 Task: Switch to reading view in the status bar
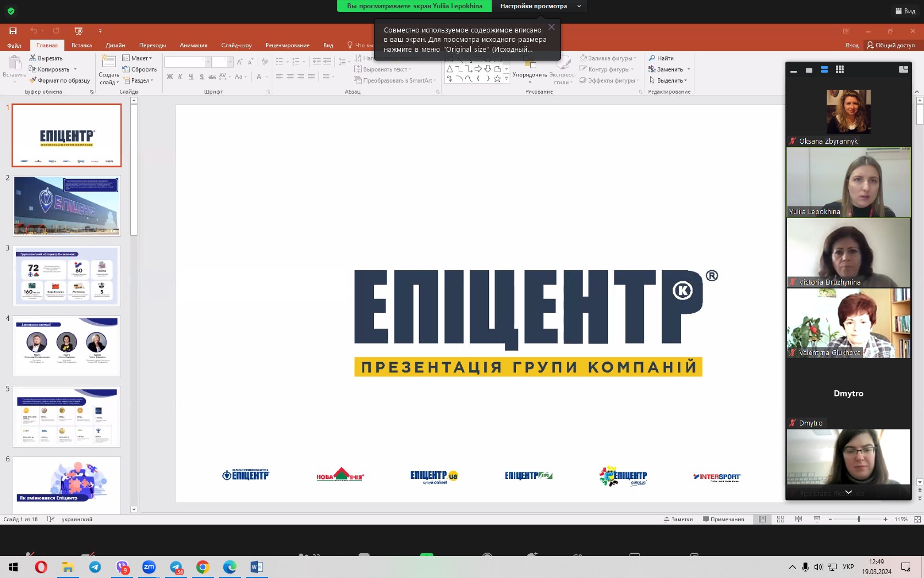[799, 519]
